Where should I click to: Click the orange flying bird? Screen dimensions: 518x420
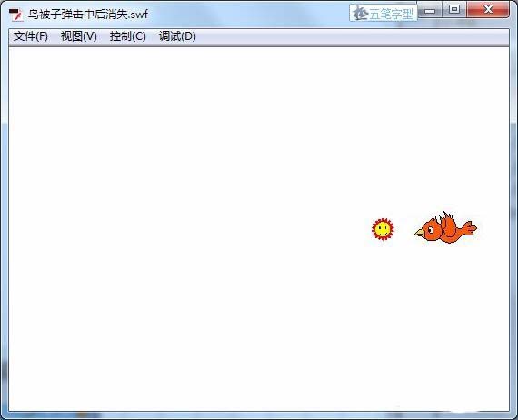(x=445, y=227)
